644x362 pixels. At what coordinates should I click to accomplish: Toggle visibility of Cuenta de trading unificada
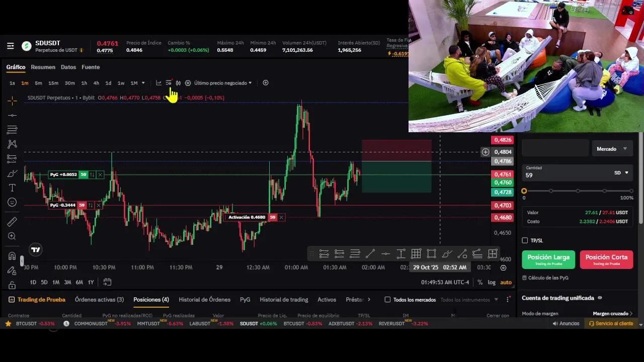(599, 298)
